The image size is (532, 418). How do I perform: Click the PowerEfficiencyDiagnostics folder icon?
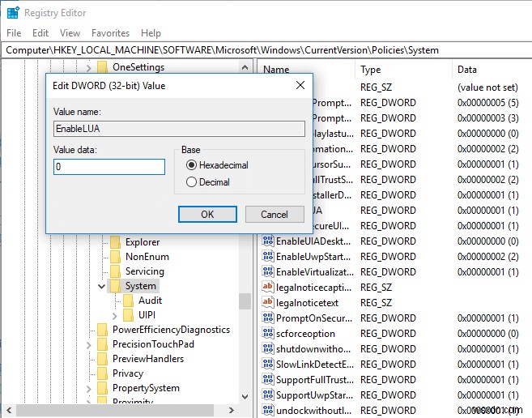pyautogui.click(x=103, y=330)
